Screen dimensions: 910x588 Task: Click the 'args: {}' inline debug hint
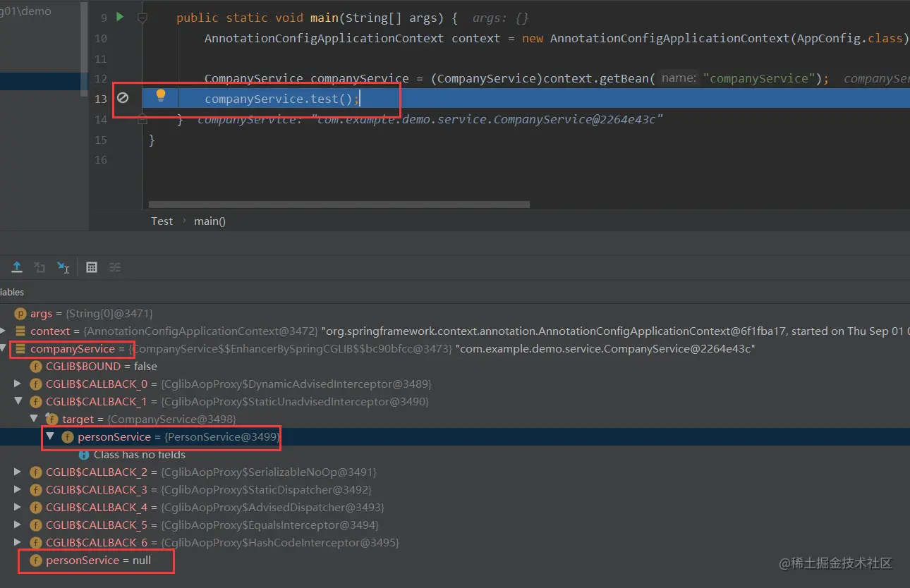pos(500,18)
